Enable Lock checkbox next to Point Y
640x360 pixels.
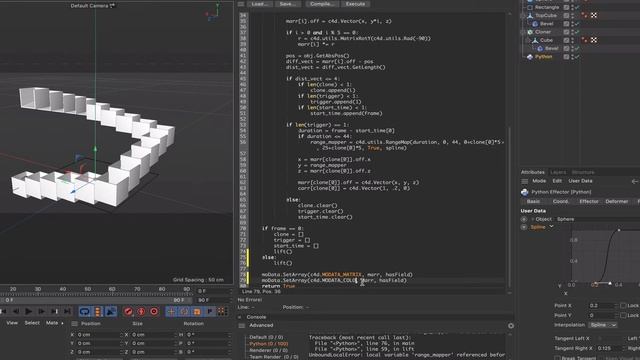click(623, 316)
